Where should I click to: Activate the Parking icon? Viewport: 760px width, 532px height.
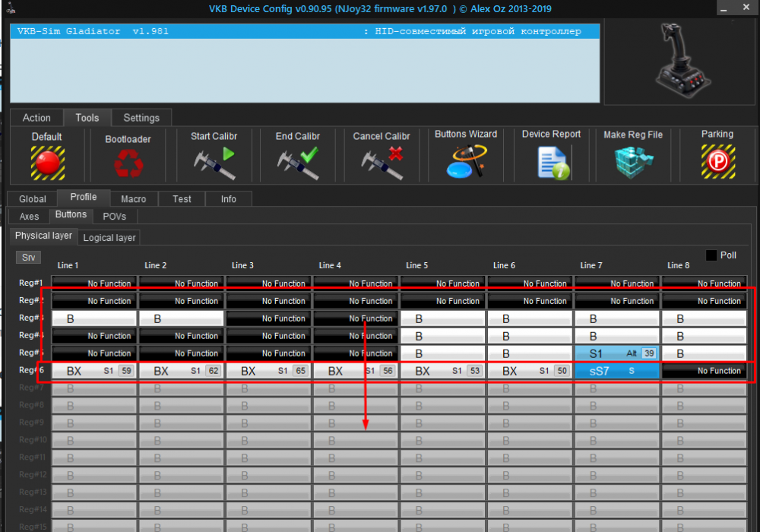[718, 162]
